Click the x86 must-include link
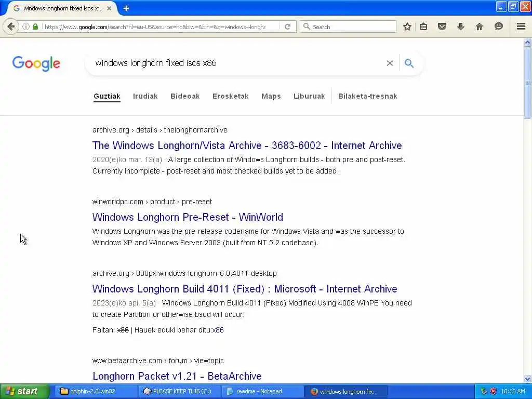532x399 pixels. [218, 330]
